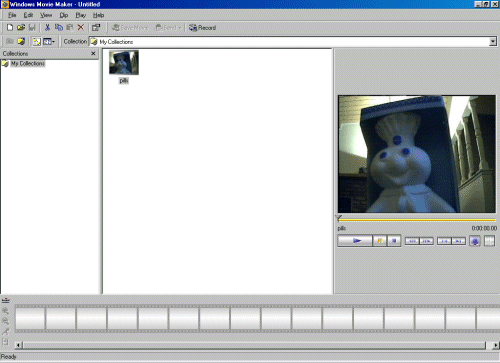Screen dimensions: 500x363
Task: Open the View menu
Action: (x=46, y=15)
